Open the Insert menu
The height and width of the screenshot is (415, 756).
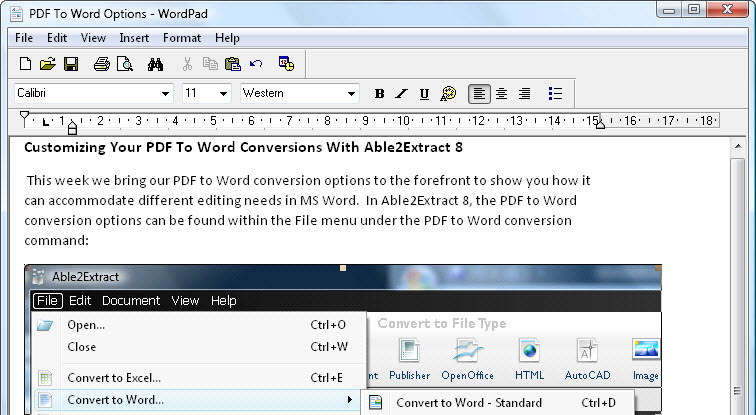point(134,38)
